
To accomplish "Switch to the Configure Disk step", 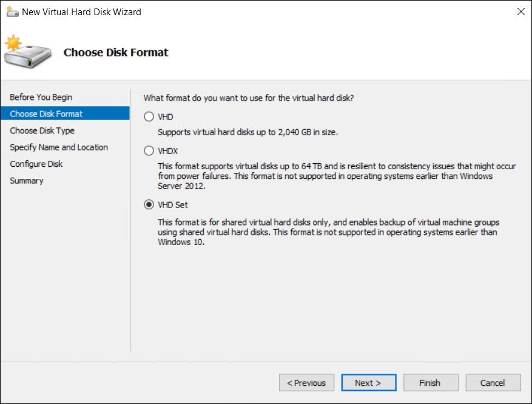I will tap(36, 164).
